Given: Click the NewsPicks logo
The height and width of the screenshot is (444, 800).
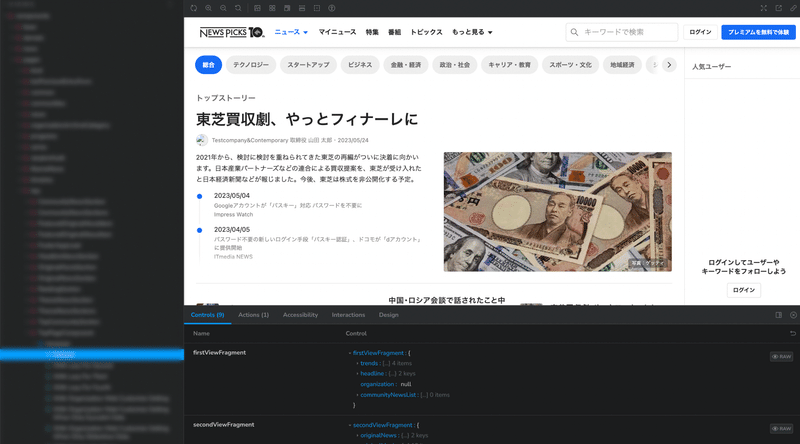Looking at the screenshot, I should [x=232, y=32].
